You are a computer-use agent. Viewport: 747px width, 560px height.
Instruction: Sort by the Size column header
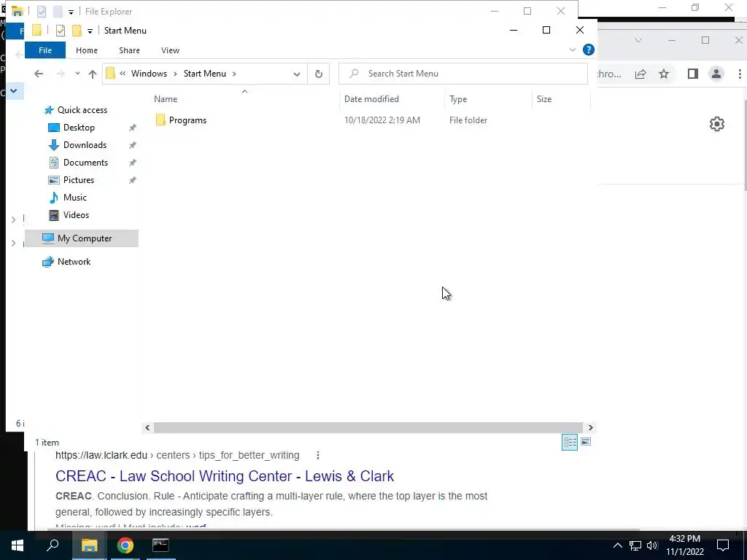pos(544,99)
